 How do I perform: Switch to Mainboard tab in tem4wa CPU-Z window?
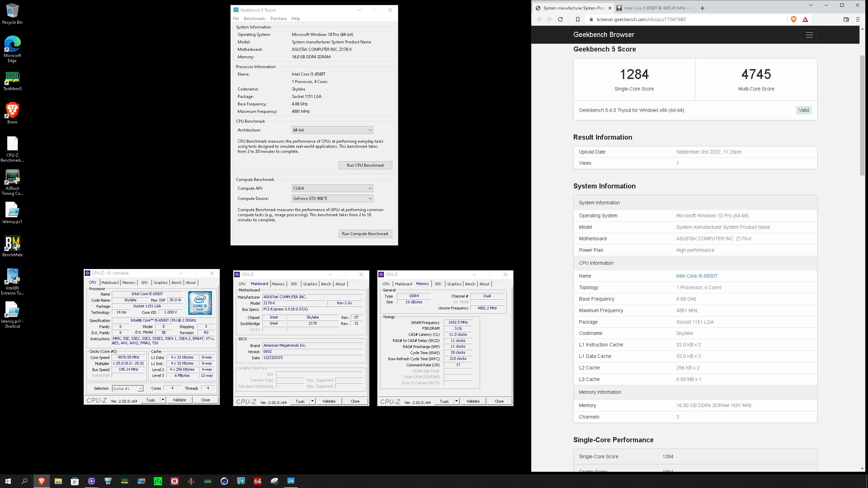coord(110,283)
